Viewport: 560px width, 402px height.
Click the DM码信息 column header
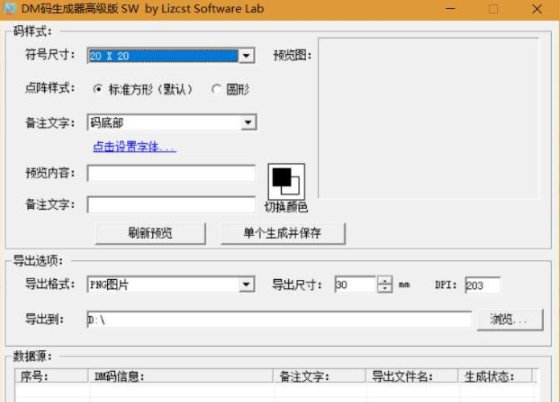[x=181, y=376]
